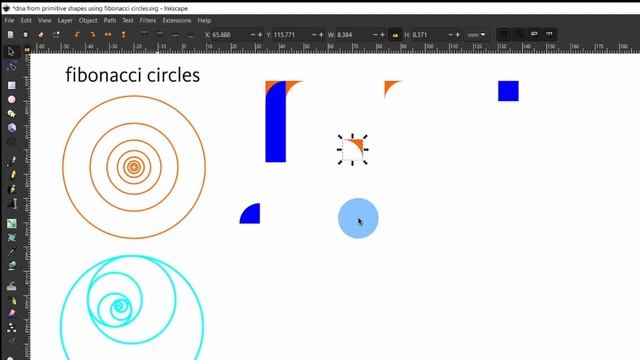Select the Paint Bucket tool

pos(11,266)
